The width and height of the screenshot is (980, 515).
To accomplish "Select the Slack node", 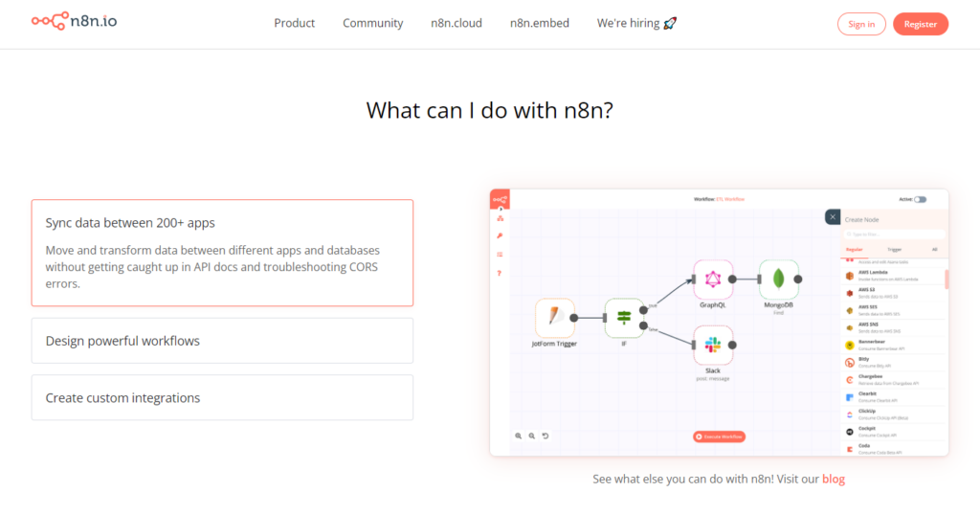I will tap(712, 345).
